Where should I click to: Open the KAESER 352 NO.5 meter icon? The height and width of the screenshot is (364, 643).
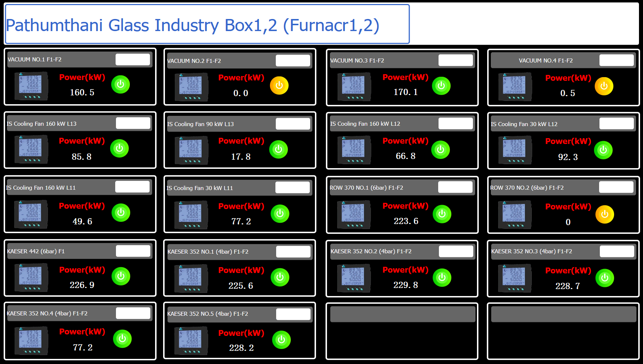(191, 341)
